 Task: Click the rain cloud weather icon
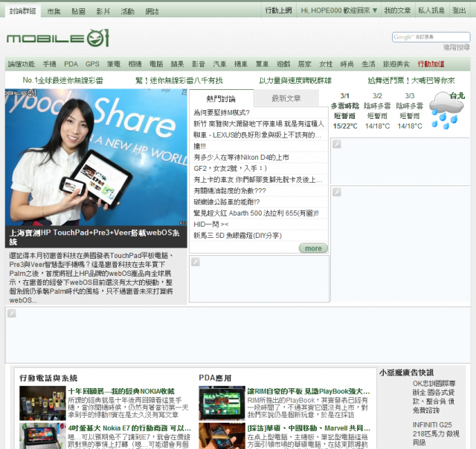(x=446, y=112)
